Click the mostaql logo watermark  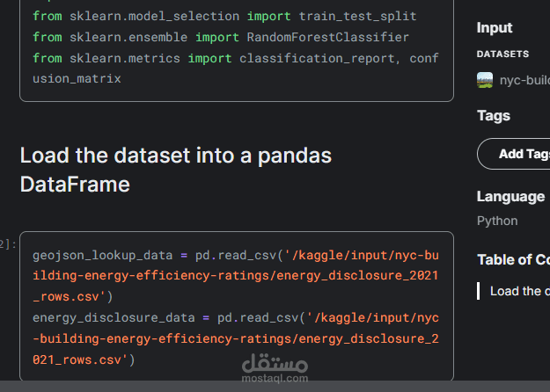274,368
